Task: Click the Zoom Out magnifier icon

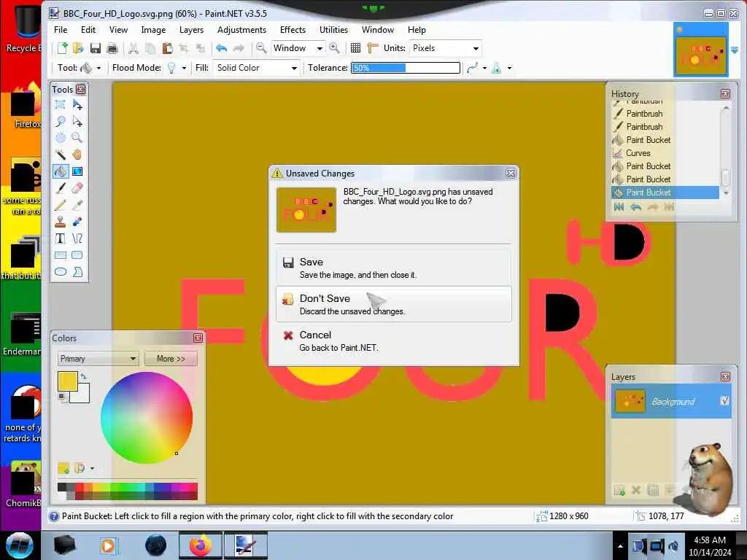Action: pos(261,48)
